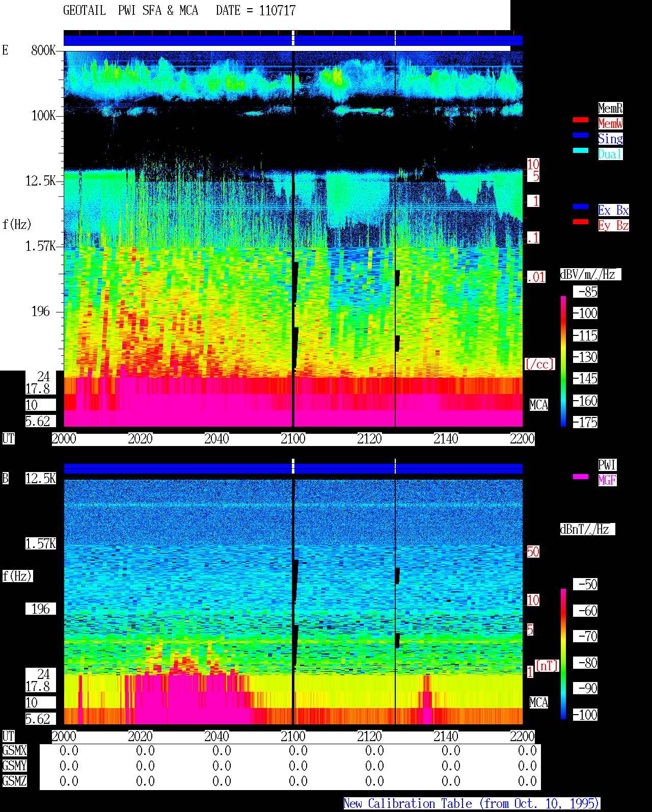The width and height of the screenshot is (652, 812).
Task: Select the MemR legend label
Action: coord(610,108)
